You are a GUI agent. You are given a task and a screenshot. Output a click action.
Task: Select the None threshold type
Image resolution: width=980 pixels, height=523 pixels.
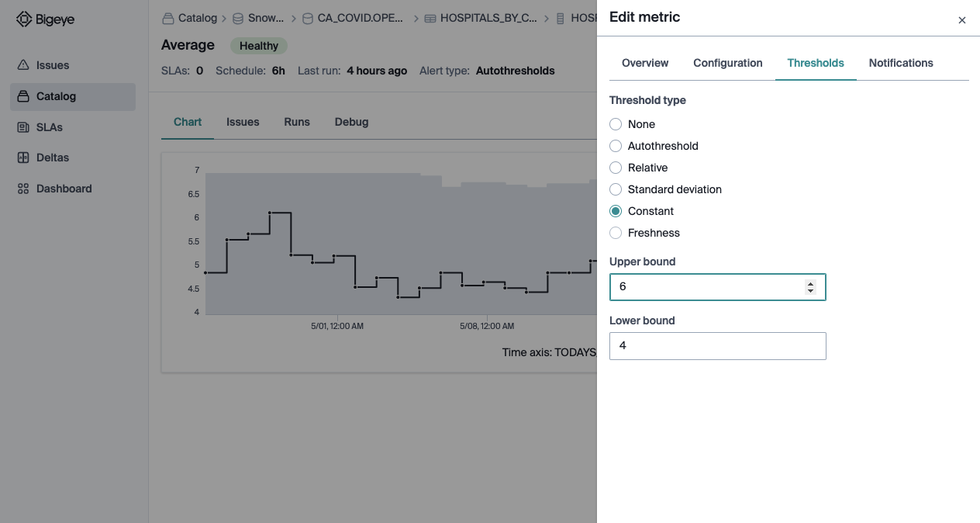[x=616, y=124]
